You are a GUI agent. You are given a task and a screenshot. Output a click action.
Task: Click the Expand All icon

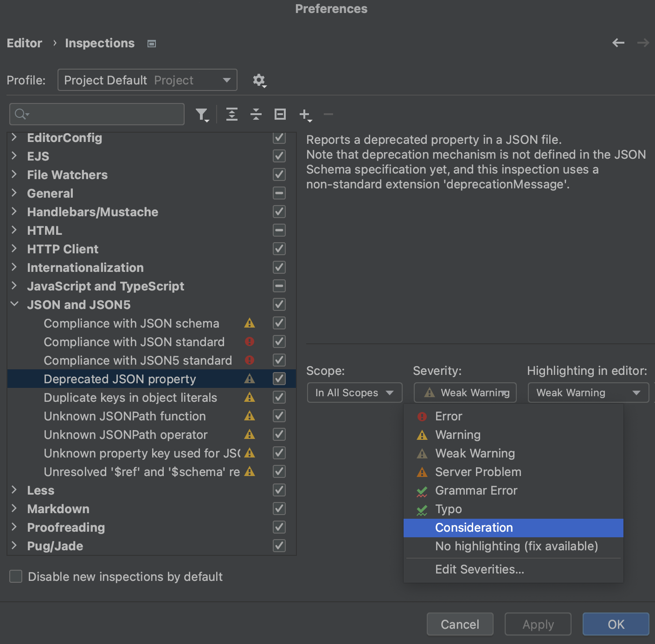pos(232,114)
